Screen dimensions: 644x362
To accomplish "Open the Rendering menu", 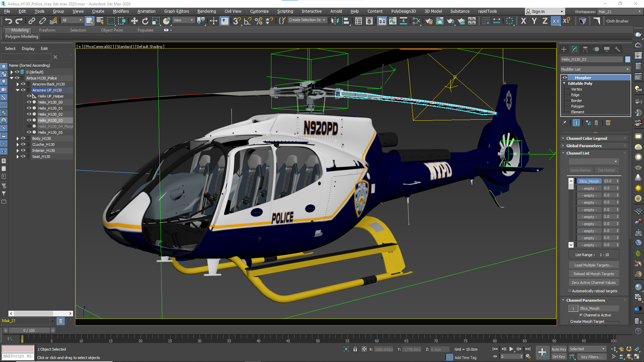I will pyautogui.click(x=207, y=12).
